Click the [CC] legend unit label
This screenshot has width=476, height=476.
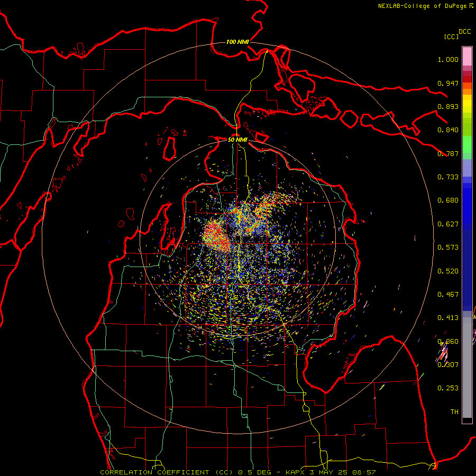point(452,36)
